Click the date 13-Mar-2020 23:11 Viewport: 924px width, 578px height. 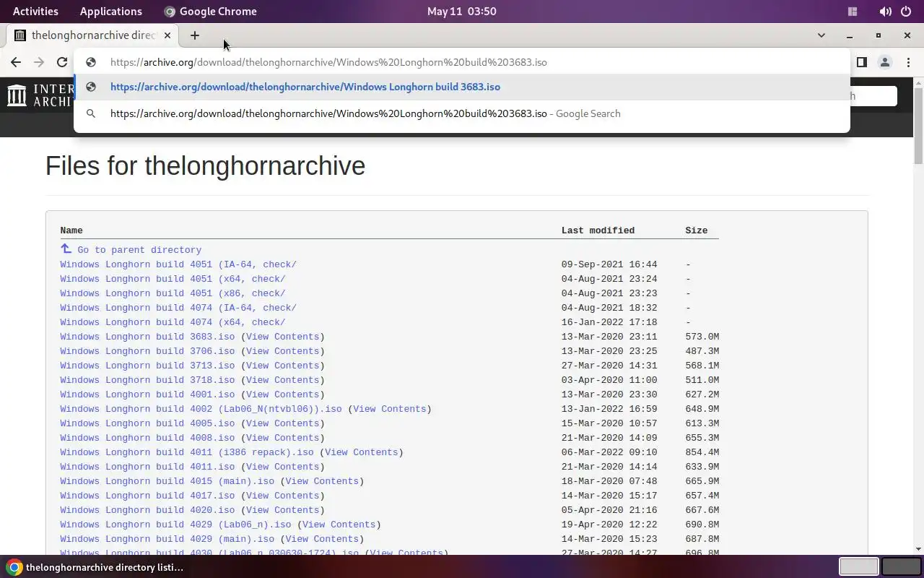609,337
